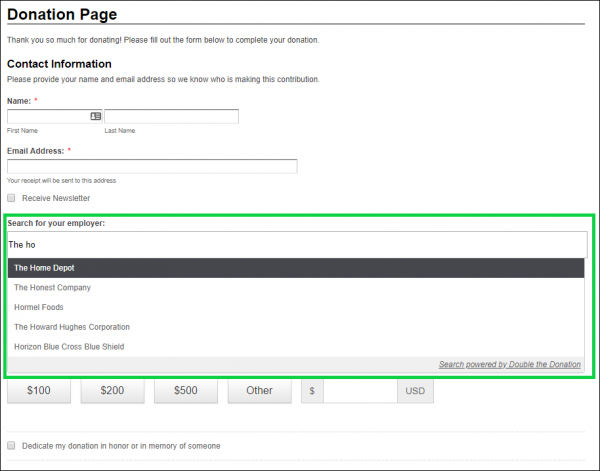Enable the Receive Newsletter checkbox
The height and width of the screenshot is (471, 600).
point(11,198)
